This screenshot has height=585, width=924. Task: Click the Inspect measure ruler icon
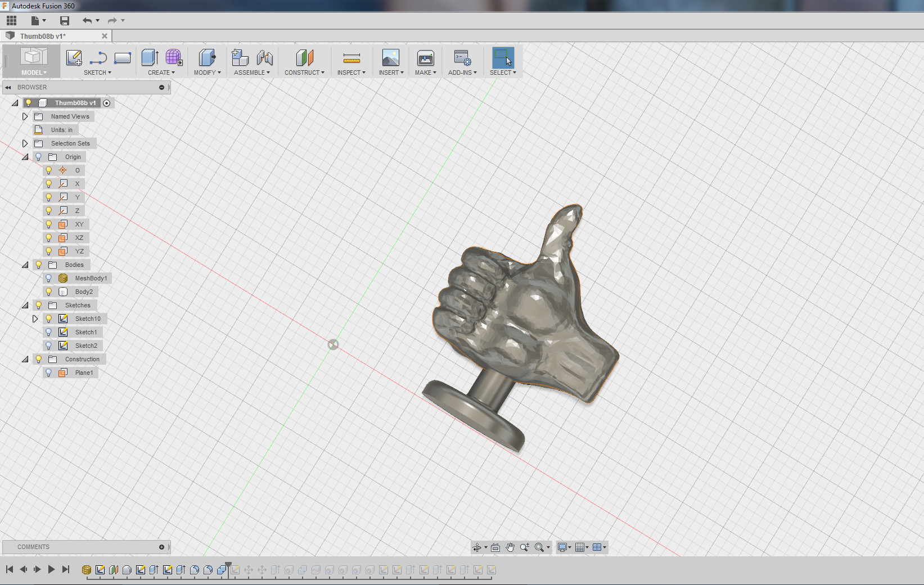coord(351,58)
